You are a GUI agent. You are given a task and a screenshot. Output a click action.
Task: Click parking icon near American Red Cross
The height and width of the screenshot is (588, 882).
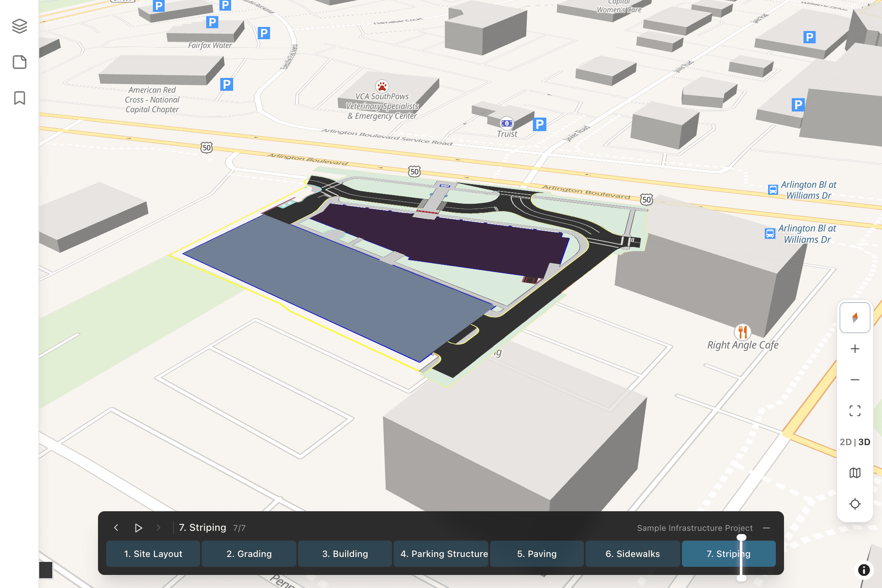pos(227,85)
